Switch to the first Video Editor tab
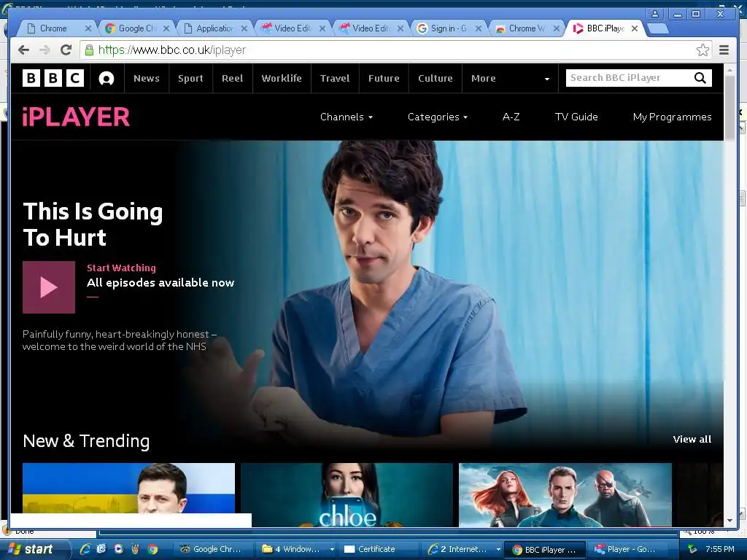 [292, 28]
